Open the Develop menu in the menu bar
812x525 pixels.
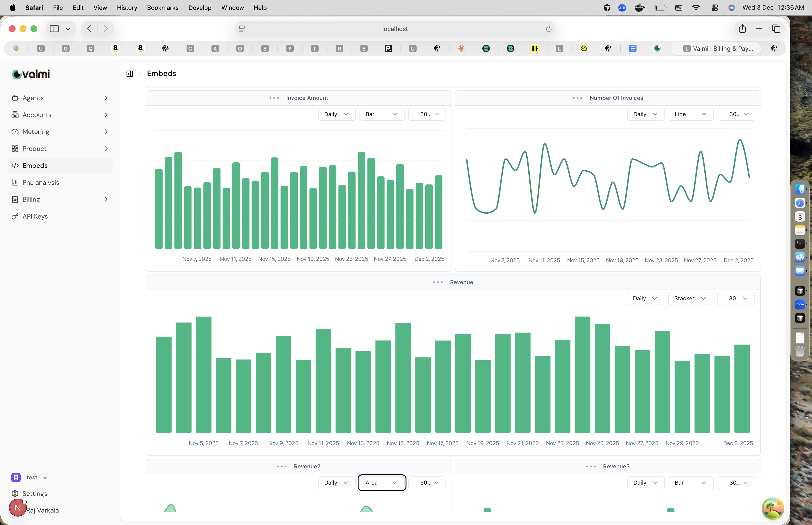(200, 8)
